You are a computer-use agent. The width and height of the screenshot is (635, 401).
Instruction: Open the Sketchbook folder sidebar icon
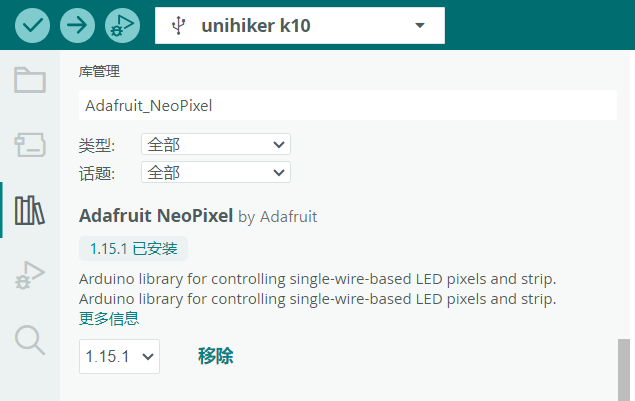coord(30,80)
